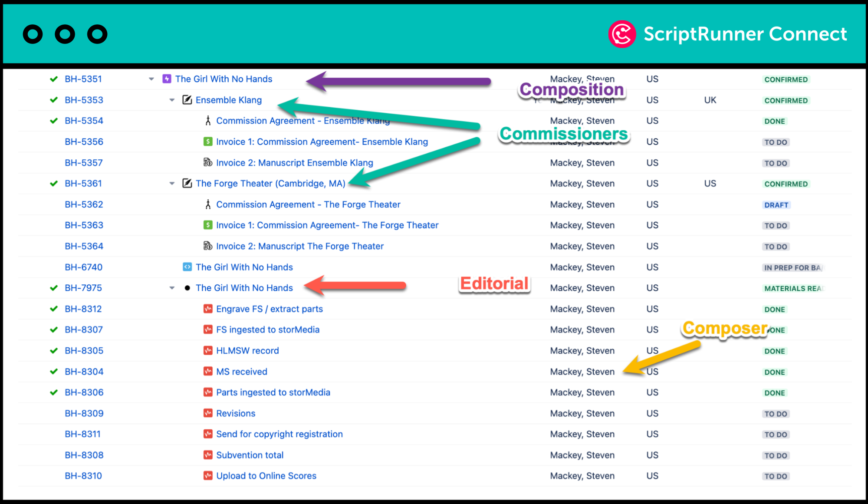Collapse The Forge Theater group arrow
The image size is (868, 504).
coord(172,184)
